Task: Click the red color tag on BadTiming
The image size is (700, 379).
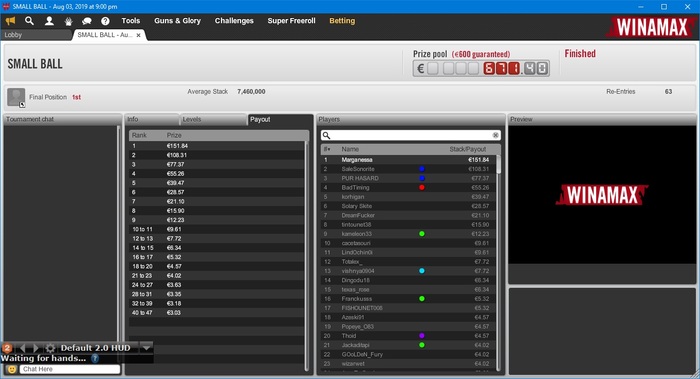Action: tap(422, 187)
